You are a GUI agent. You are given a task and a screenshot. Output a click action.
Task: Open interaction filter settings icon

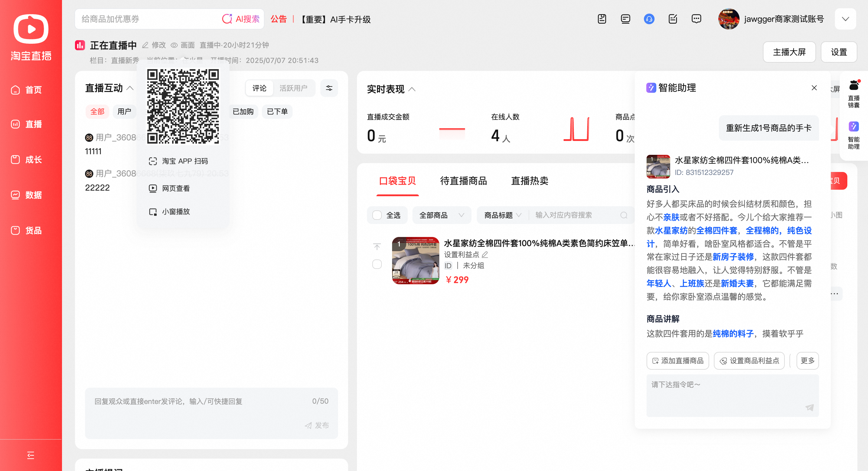pyautogui.click(x=329, y=88)
